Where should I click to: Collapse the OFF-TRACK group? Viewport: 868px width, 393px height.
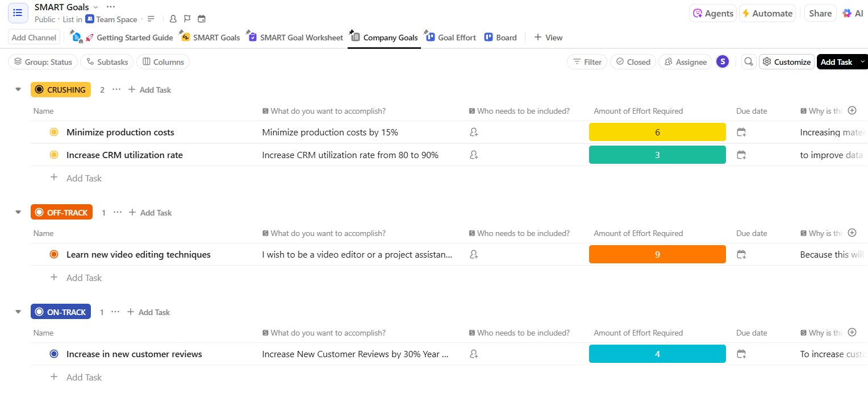[x=18, y=213]
